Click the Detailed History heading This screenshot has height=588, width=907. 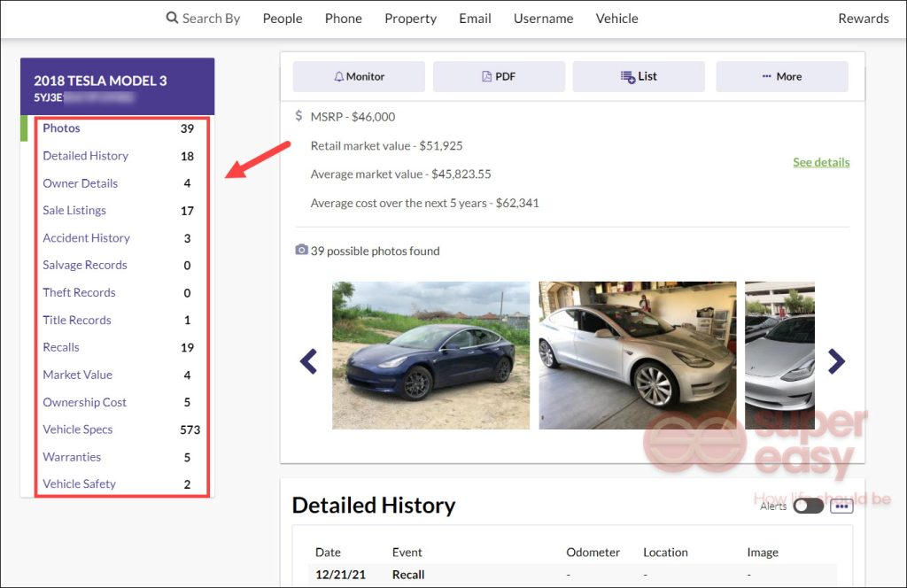click(x=374, y=506)
